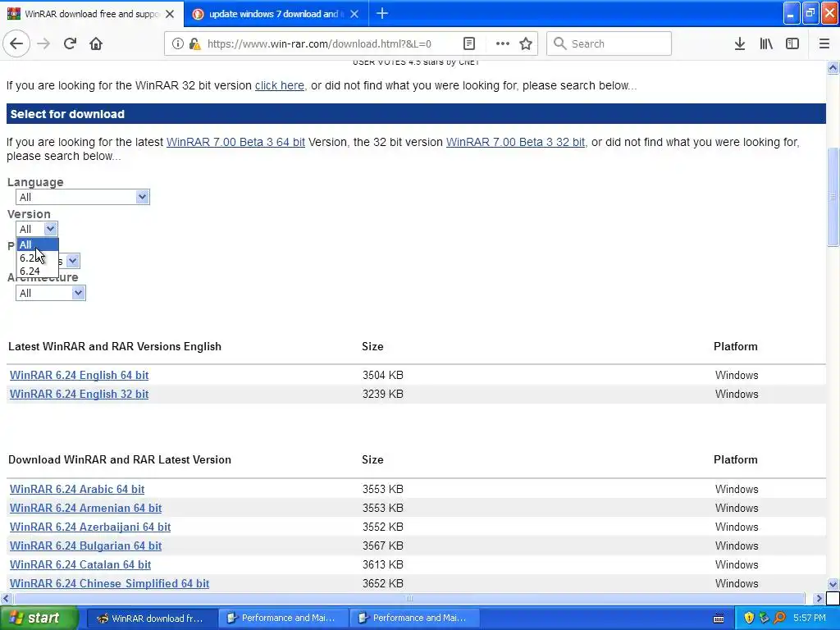Close the WinRAR download tab
840x630 pixels.
(170, 14)
